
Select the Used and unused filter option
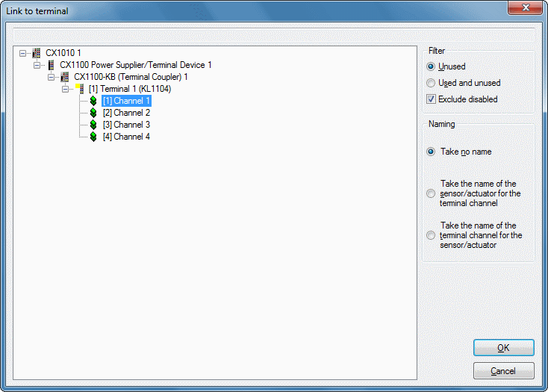(431, 83)
